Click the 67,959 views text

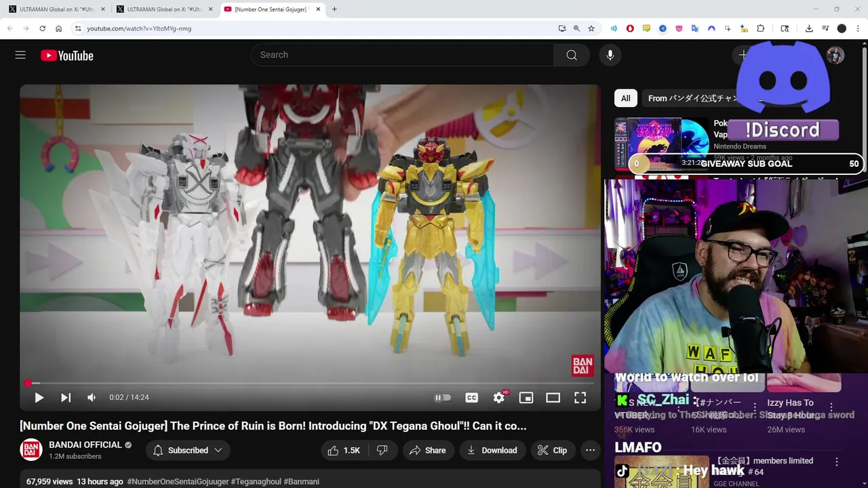pos(50,481)
